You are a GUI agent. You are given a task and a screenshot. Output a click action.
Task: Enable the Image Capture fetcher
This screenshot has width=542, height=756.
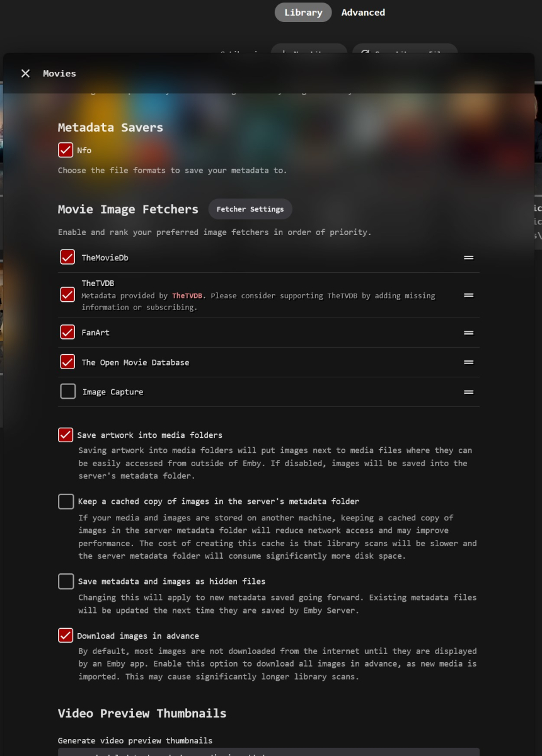(x=67, y=391)
